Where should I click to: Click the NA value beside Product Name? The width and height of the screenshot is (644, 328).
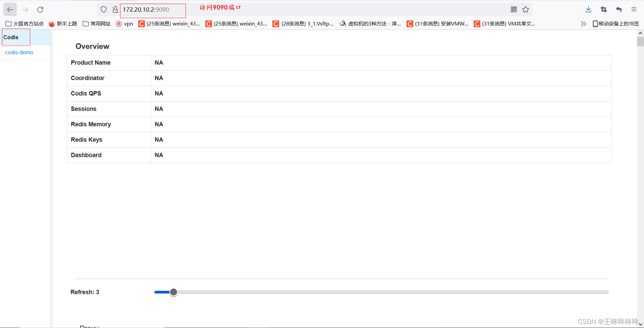(x=159, y=63)
